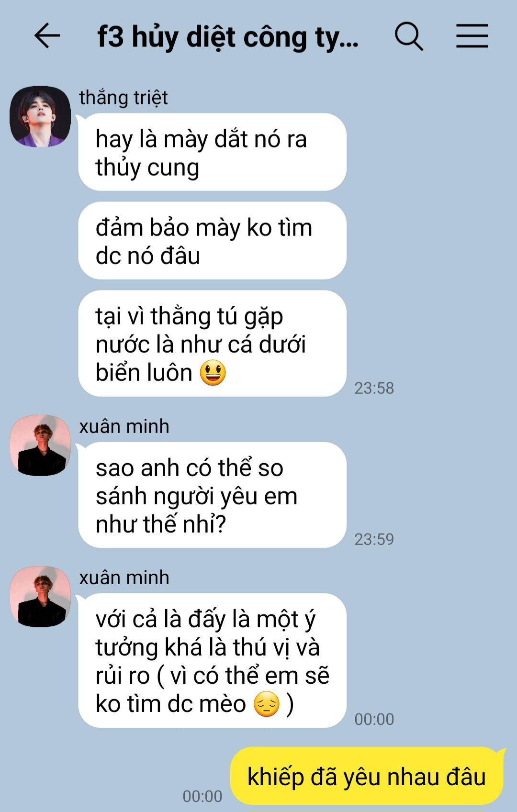Select message 'hay là mày dắt nó ra thủy cung'
517x812 pixels.
coord(212,152)
